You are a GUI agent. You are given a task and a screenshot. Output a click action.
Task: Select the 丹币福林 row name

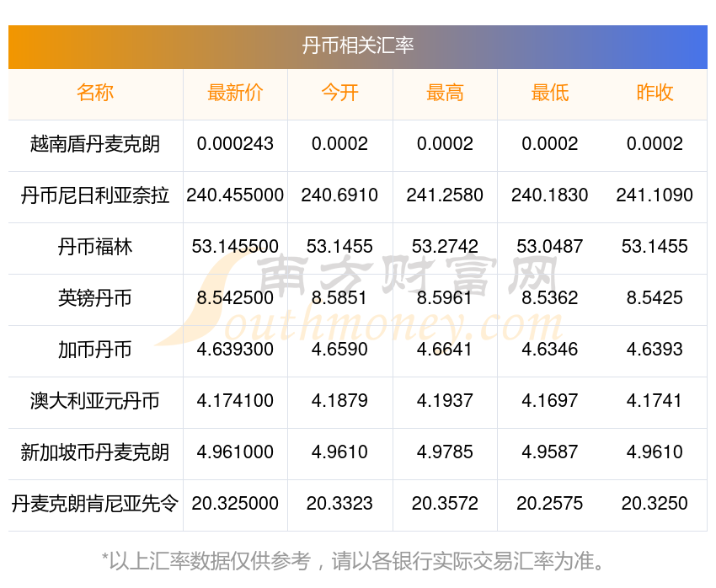95,247
